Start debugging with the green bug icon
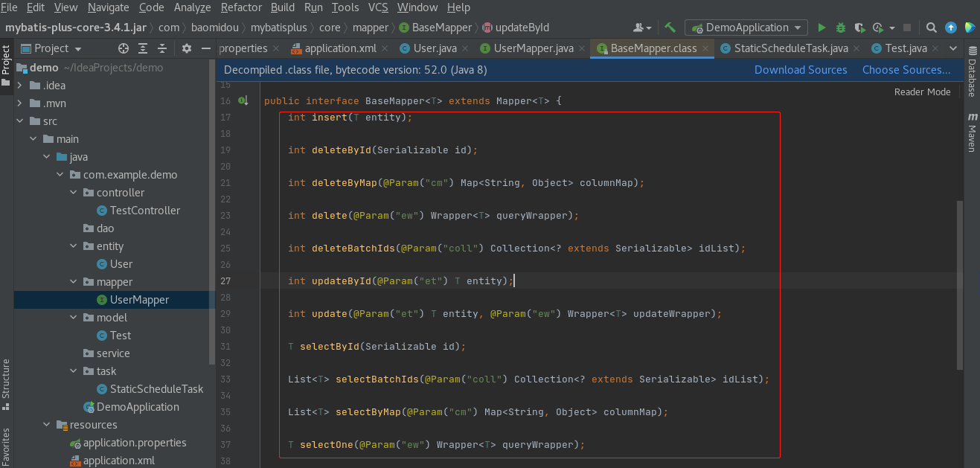This screenshot has height=468, width=980. coord(841,28)
